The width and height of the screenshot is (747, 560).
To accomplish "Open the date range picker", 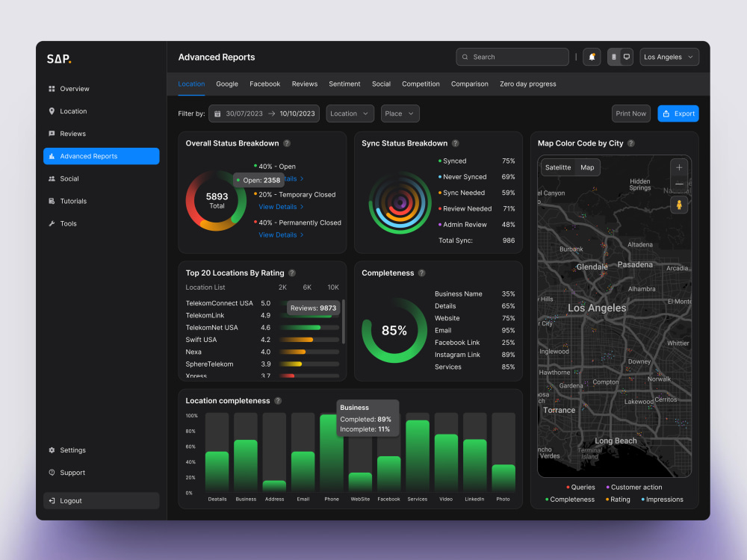I will (x=264, y=113).
